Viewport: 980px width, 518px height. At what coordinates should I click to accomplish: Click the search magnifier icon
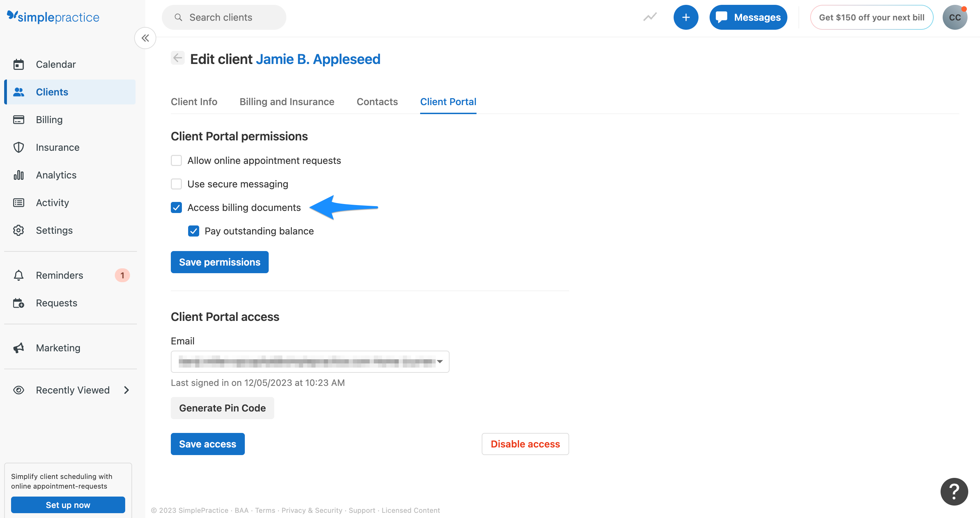(178, 18)
